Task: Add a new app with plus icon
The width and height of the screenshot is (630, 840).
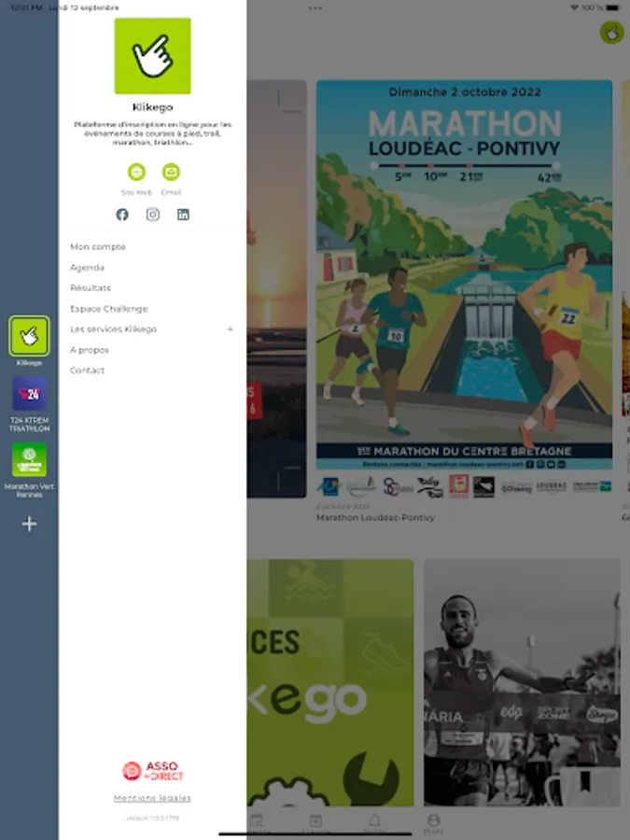Action: point(29,524)
